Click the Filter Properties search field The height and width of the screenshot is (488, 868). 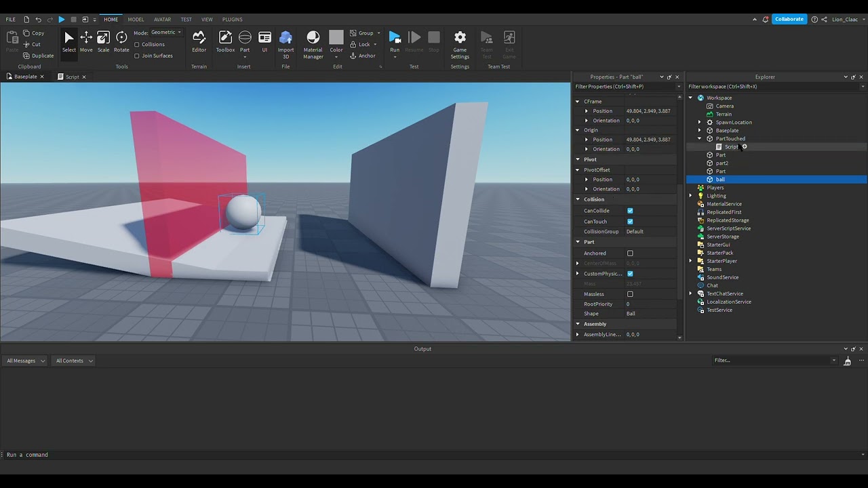coord(624,87)
